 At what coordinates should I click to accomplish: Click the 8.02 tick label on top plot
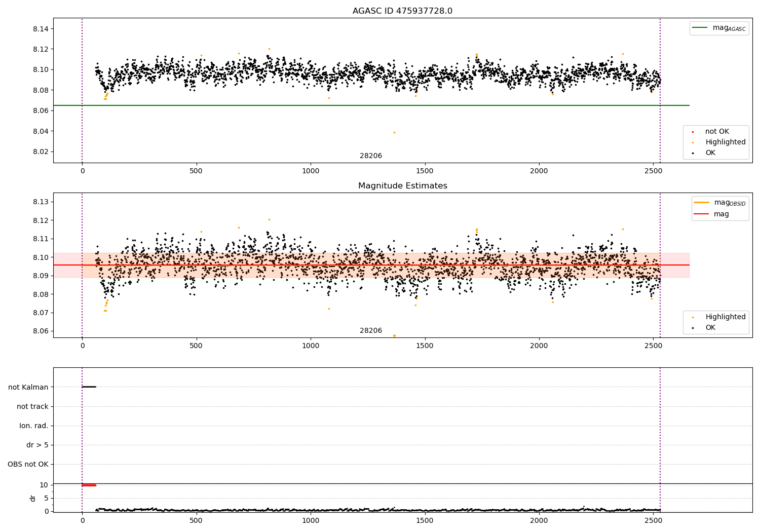click(x=41, y=152)
